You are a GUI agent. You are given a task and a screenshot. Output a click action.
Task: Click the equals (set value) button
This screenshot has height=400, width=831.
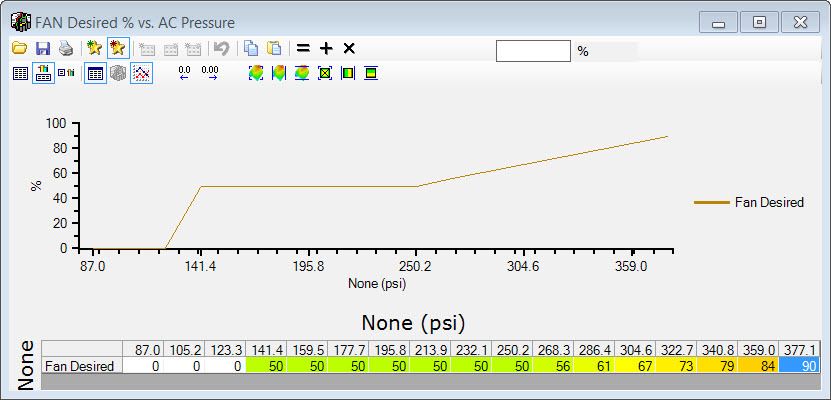303,49
